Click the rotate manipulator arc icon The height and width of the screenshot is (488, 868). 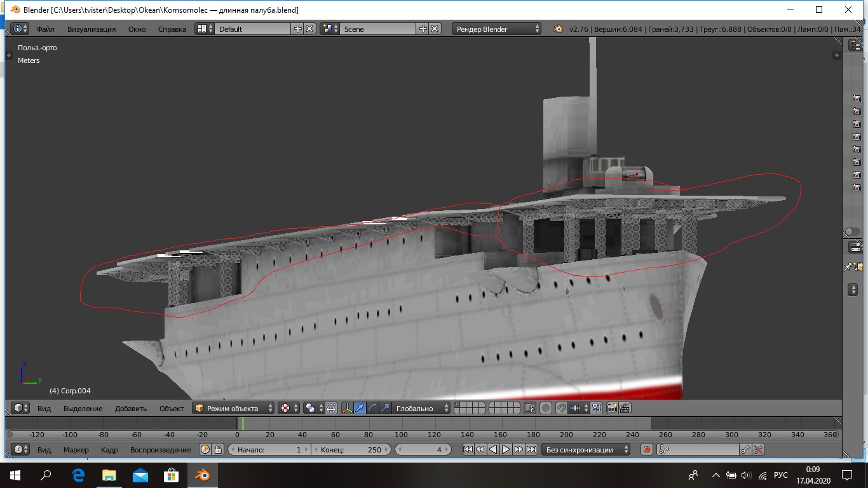coord(373,408)
